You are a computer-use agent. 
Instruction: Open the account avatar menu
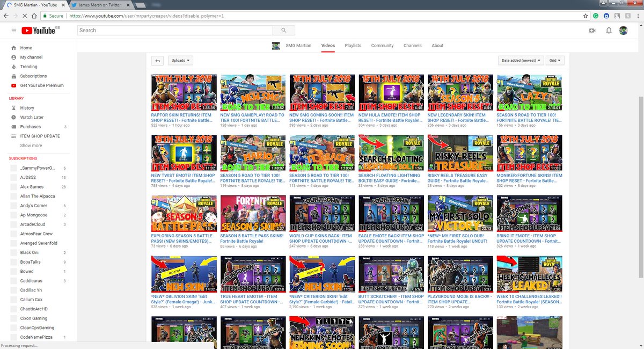coord(624,31)
